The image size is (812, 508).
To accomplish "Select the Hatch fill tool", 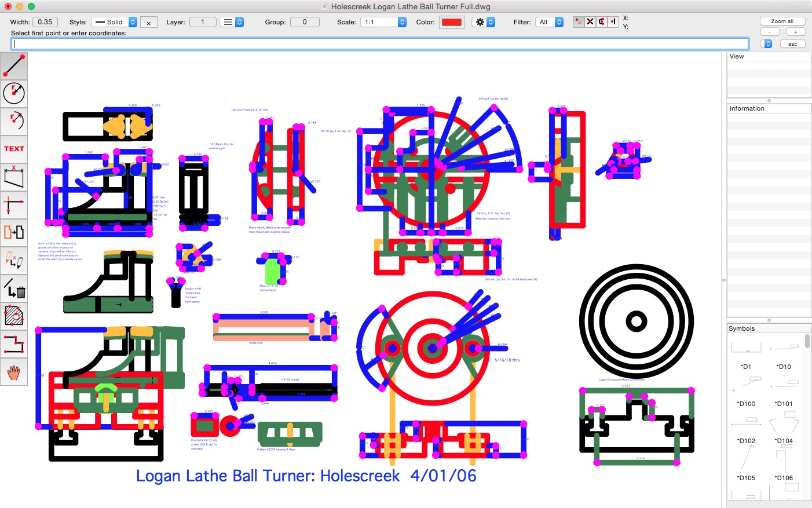I will tap(14, 316).
